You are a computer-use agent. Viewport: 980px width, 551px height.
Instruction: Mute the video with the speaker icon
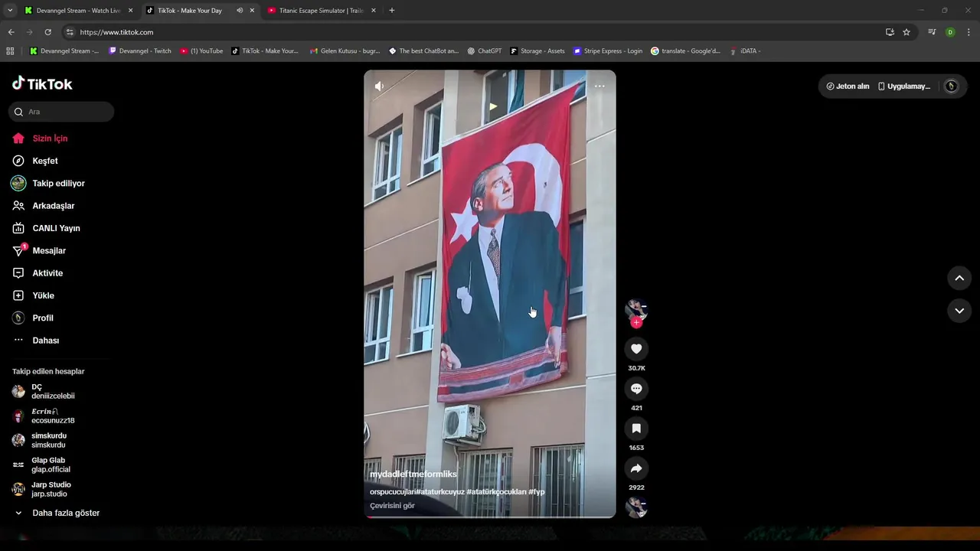pos(379,86)
